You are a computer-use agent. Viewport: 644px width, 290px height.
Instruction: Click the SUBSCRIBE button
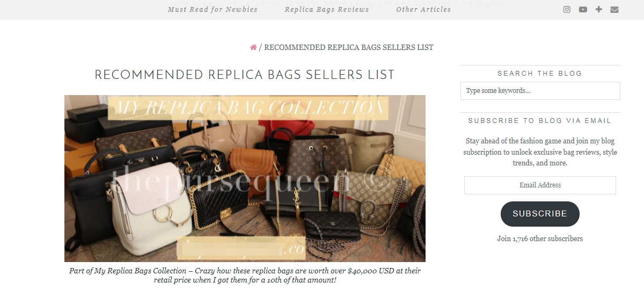click(x=540, y=214)
